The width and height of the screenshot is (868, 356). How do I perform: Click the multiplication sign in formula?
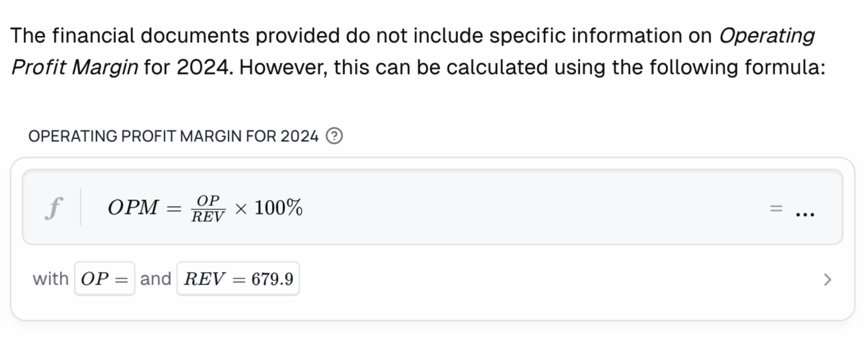tap(241, 209)
